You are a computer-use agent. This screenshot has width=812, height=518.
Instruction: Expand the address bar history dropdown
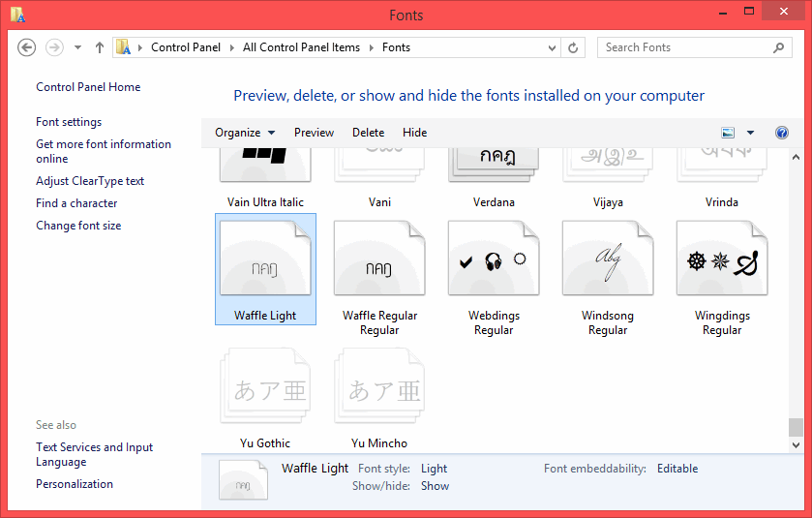point(552,47)
